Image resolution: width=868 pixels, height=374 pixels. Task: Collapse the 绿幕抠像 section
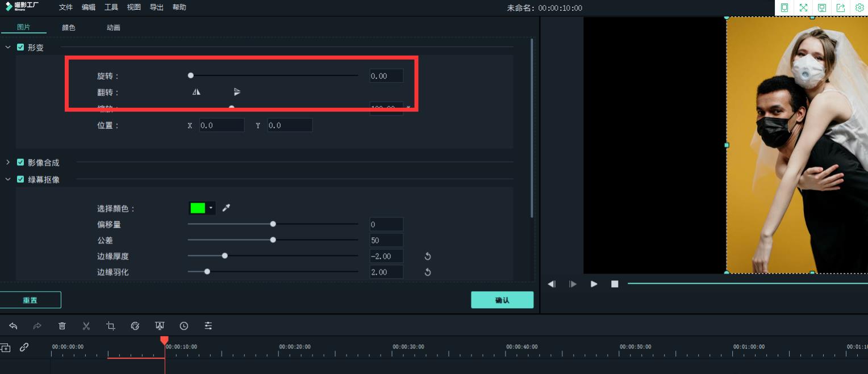(x=8, y=179)
